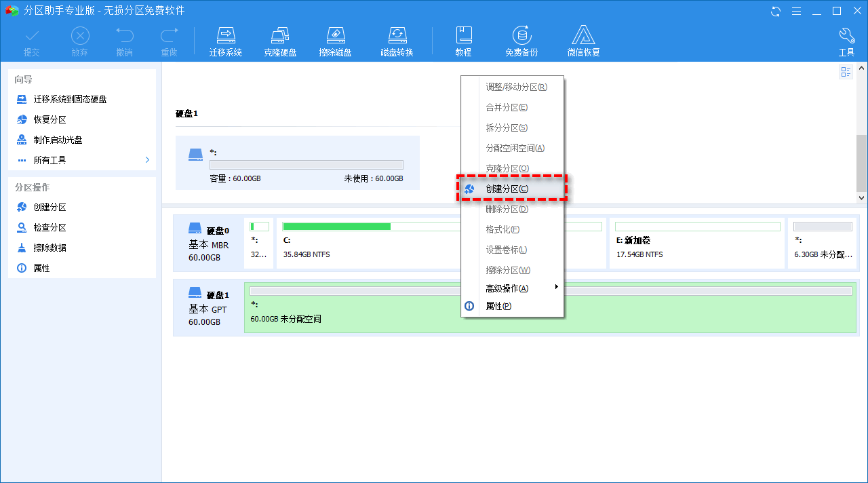Open the 教程 tutorial icon

463,36
